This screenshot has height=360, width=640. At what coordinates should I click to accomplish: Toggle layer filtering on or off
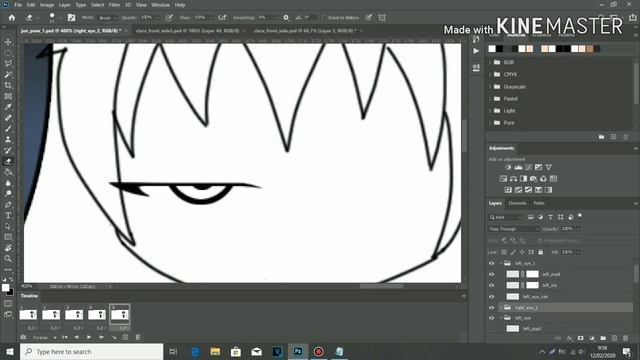[x=580, y=216]
